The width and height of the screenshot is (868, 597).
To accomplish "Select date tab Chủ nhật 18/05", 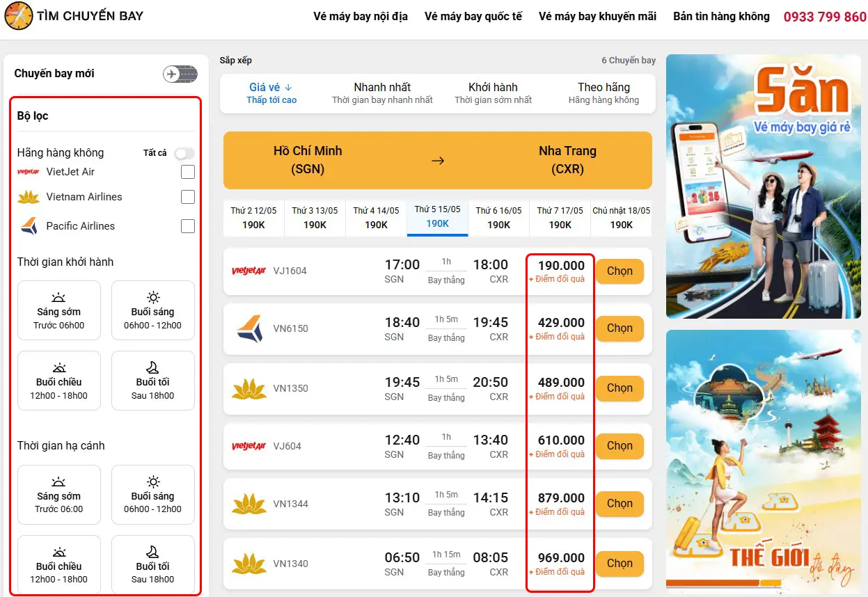I will tap(621, 218).
